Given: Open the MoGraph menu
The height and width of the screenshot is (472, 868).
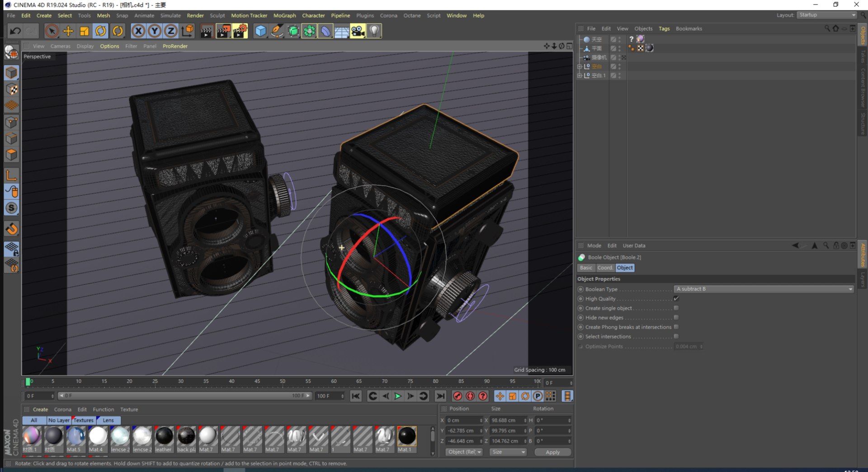Looking at the screenshot, I should tap(284, 15).
